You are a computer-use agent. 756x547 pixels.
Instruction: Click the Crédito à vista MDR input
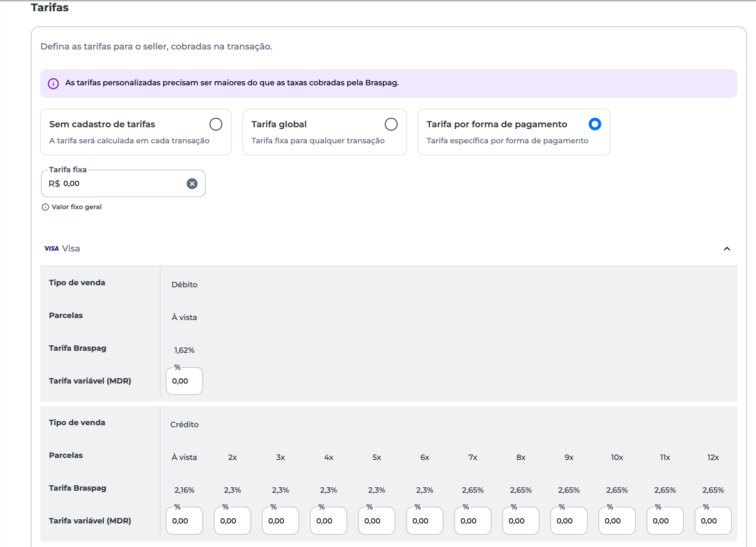tap(184, 521)
